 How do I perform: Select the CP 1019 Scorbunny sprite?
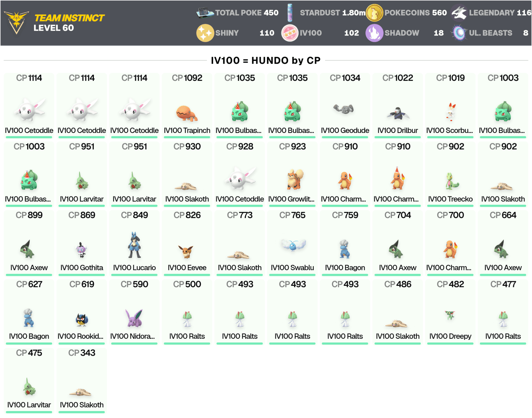click(x=451, y=112)
